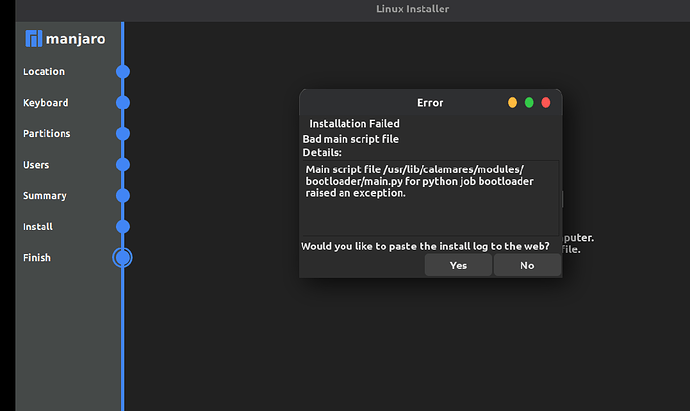
Task: Minimize Error dialog with yellow button
Action: (x=512, y=103)
